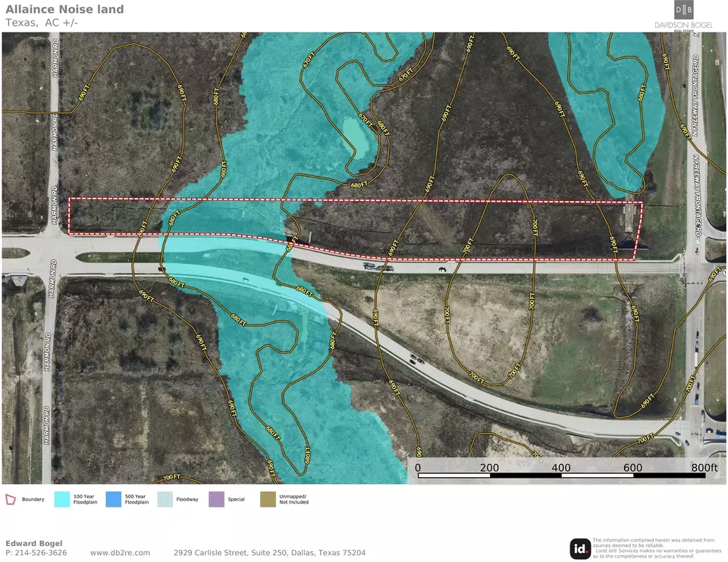Click the Edward Bogel contact name
This screenshot has height=562, width=728.
[x=34, y=544]
